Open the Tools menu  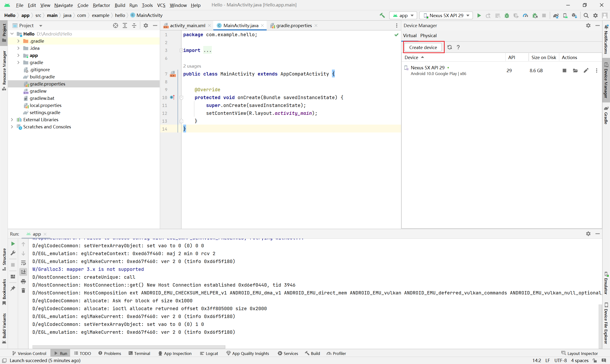point(147,5)
